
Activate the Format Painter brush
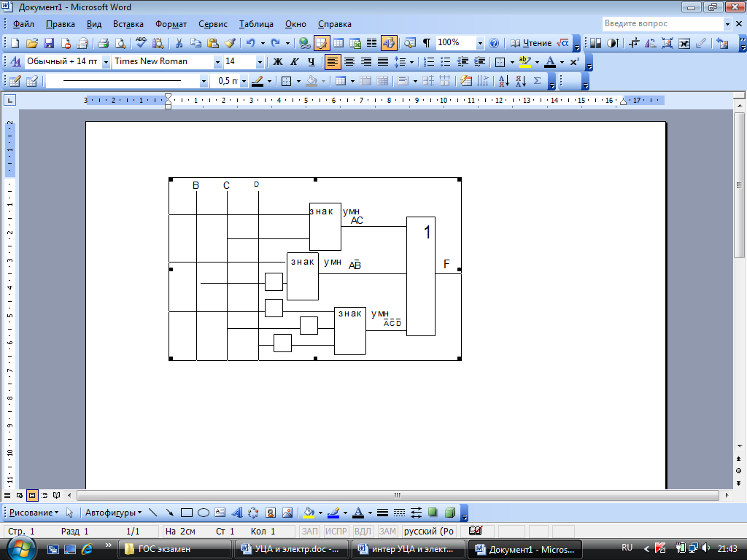(x=230, y=43)
